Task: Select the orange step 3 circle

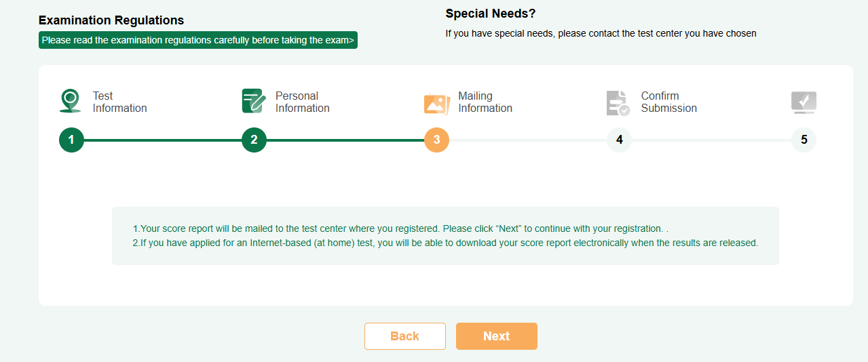Action: coord(436,140)
